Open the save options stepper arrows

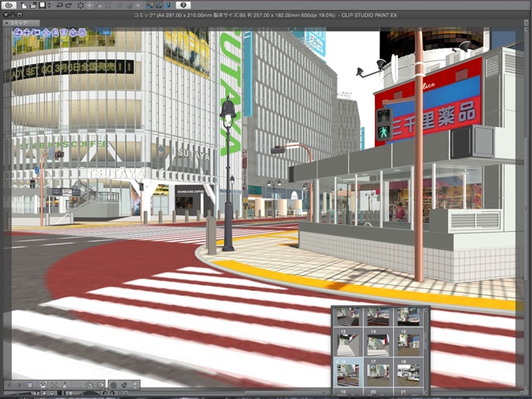coord(49,6)
